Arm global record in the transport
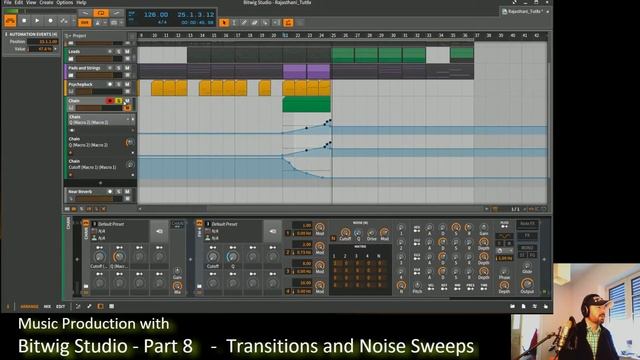The height and width of the screenshot is (360, 640). 50,20
